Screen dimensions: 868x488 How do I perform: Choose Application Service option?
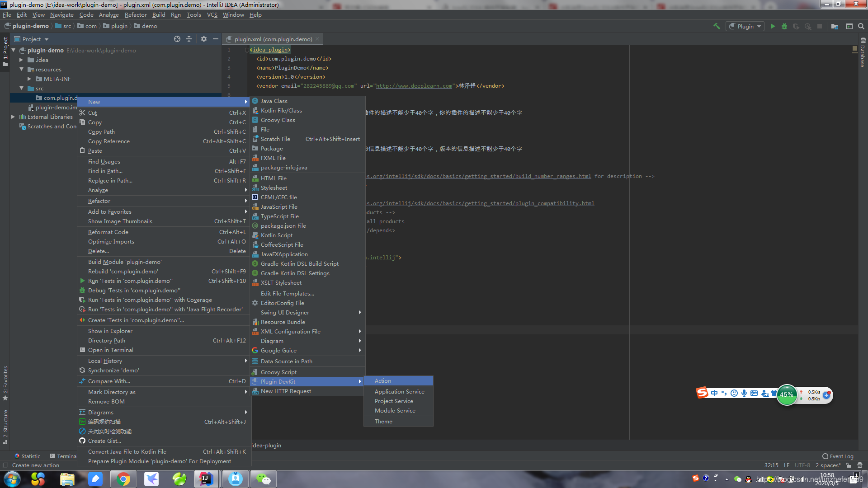(x=398, y=391)
